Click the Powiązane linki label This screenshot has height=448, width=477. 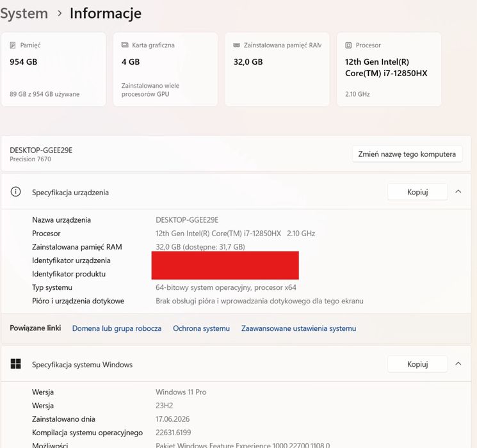(x=35, y=328)
